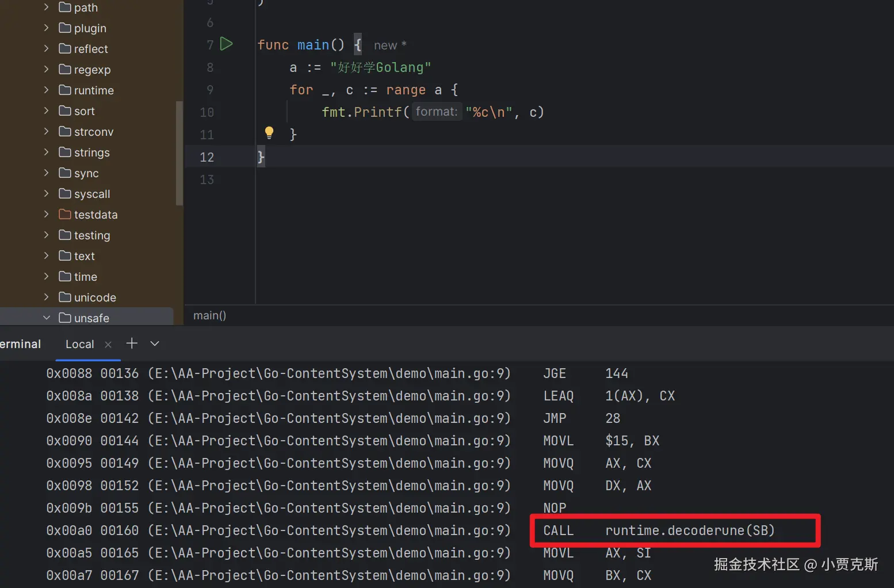This screenshot has width=894, height=588.
Task: Click the string "好好学Golang" in code
Action: tap(380, 67)
